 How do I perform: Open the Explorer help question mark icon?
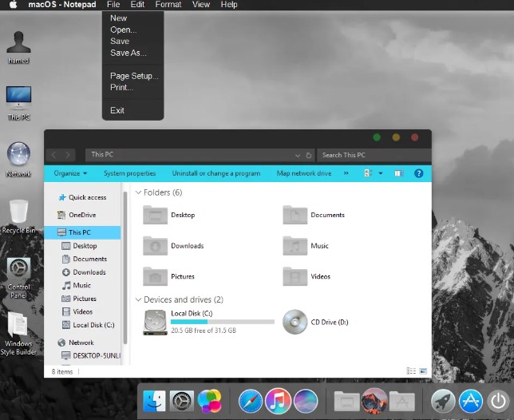click(x=418, y=173)
